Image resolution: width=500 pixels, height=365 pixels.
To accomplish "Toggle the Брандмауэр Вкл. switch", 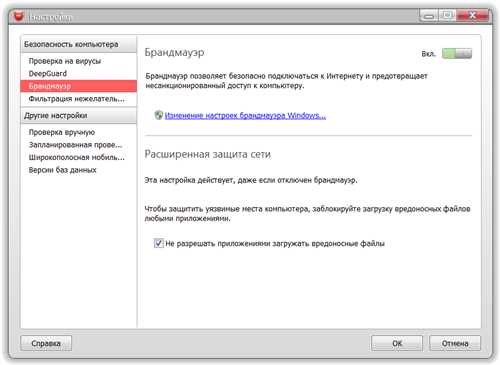I will click(x=457, y=53).
